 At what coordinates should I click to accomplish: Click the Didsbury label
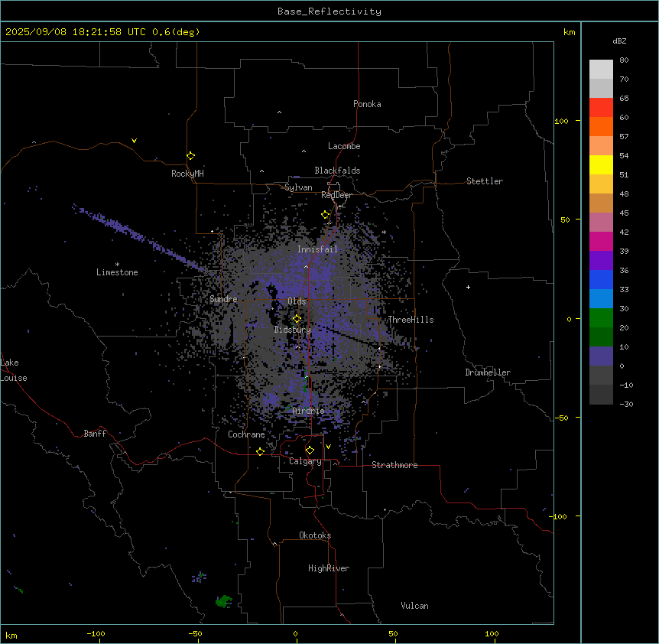coord(293,330)
